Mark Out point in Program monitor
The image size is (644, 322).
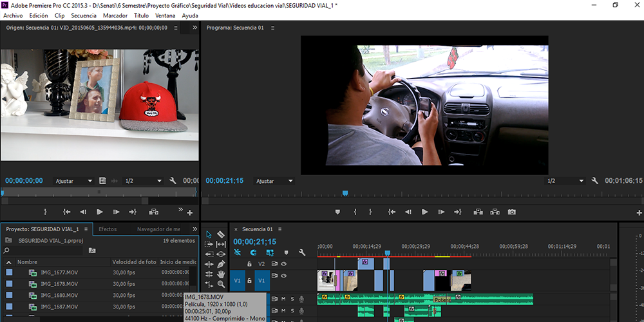click(x=370, y=212)
